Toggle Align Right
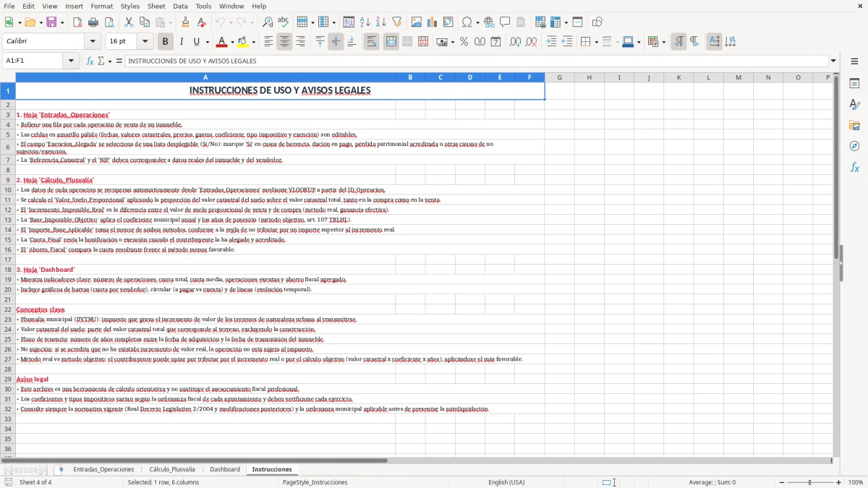The width and height of the screenshot is (868, 488). click(x=300, y=42)
